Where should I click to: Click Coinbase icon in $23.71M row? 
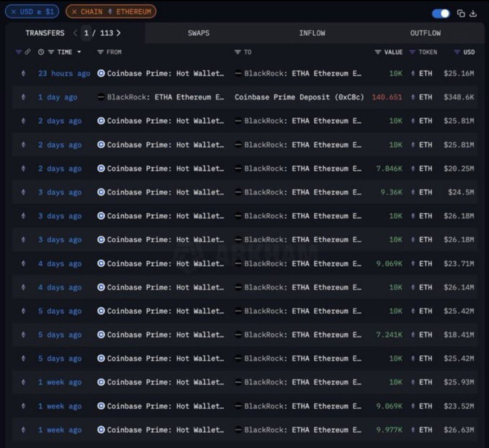pyautogui.click(x=101, y=264)
